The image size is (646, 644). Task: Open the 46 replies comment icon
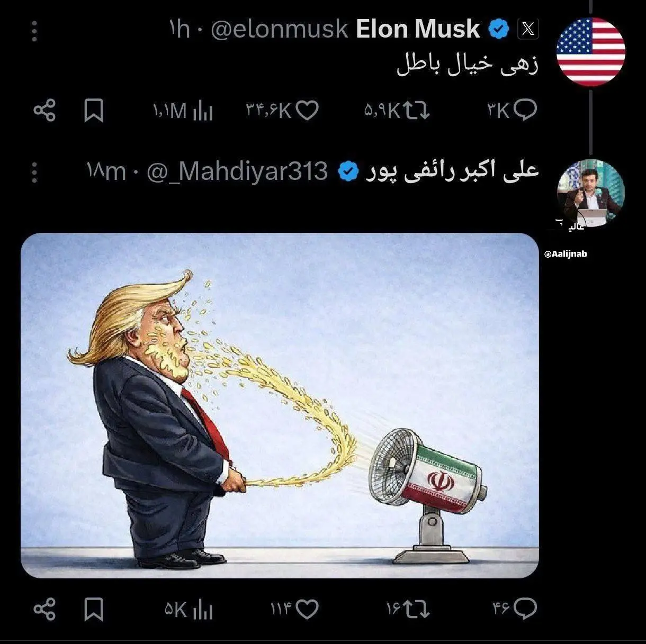515,609
